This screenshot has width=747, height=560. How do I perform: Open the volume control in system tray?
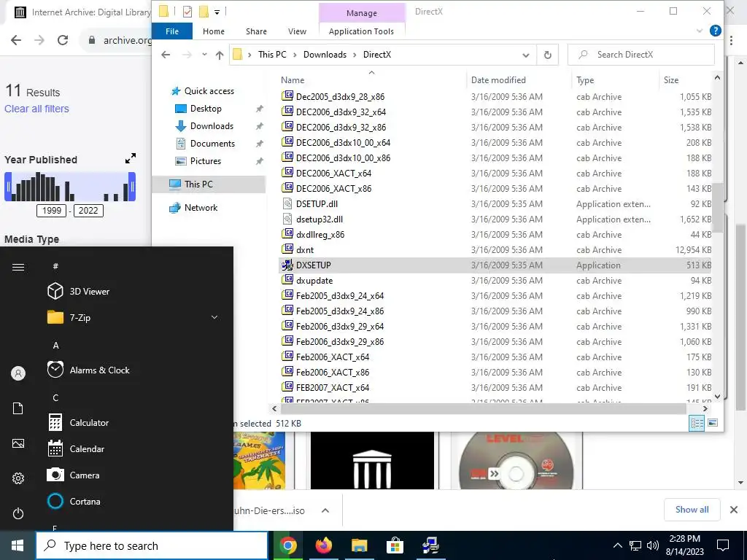coord(653,545)
